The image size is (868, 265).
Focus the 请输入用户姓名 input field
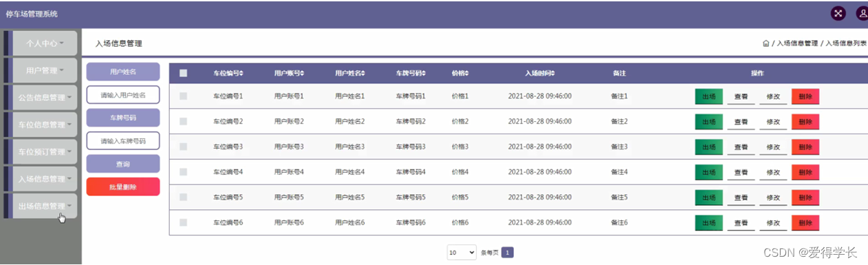pos(123,95)
